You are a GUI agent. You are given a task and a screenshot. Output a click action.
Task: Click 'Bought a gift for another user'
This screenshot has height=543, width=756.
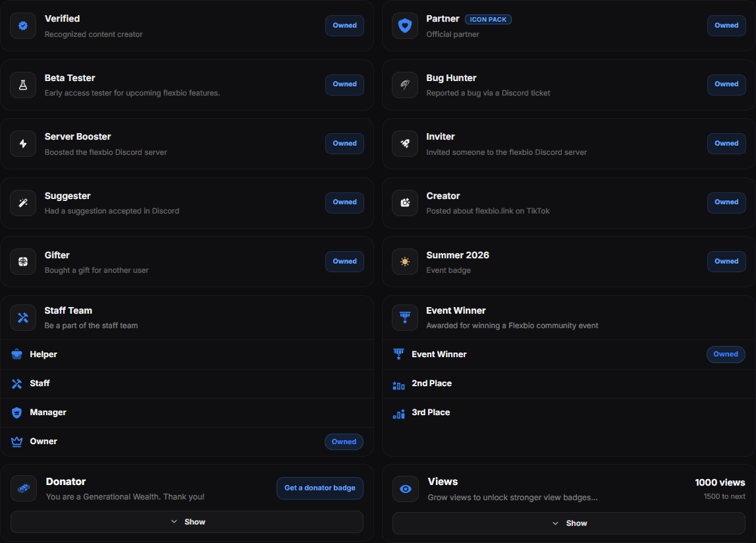click(96, 270)
